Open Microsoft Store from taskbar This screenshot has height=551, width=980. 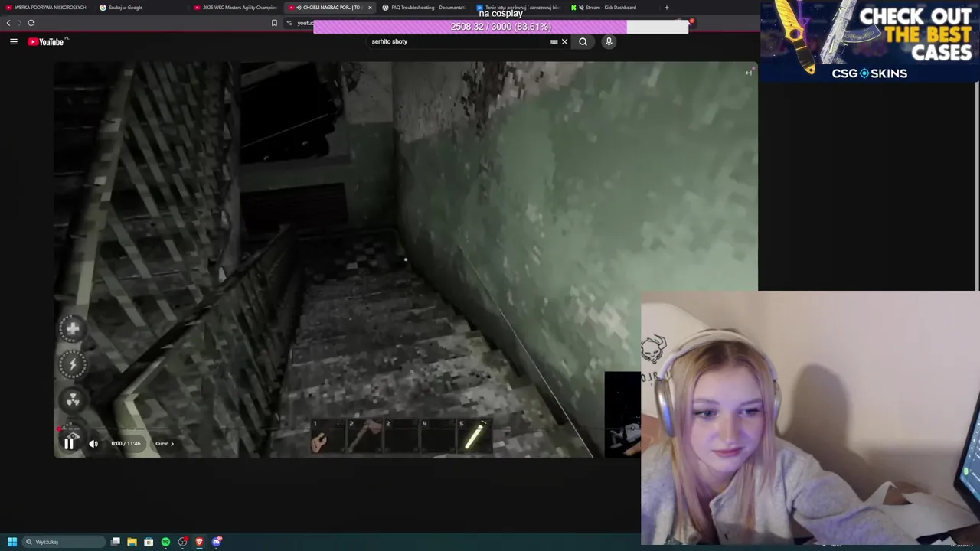tap(149, 542)
